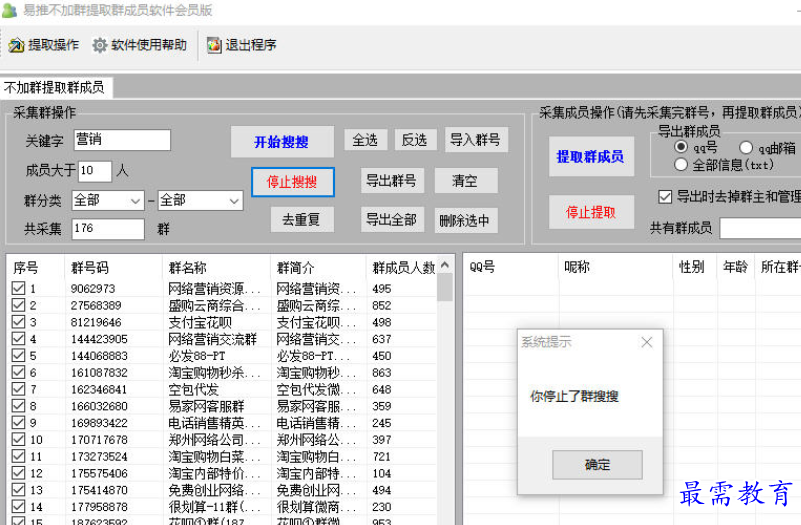Confirm dialog with 确定 button
The width and height of the screenshot is (801, 525).
597,465
